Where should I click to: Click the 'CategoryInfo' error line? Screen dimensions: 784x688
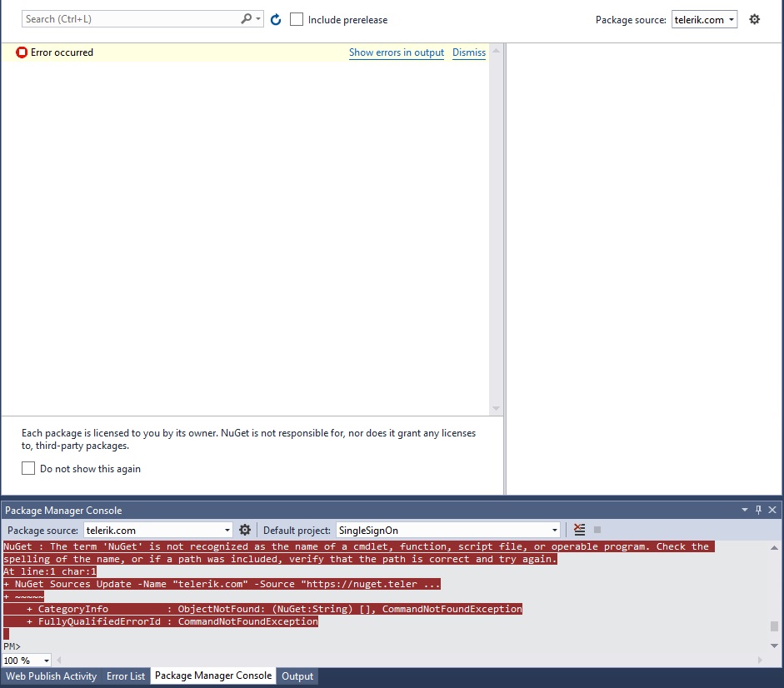262,609
